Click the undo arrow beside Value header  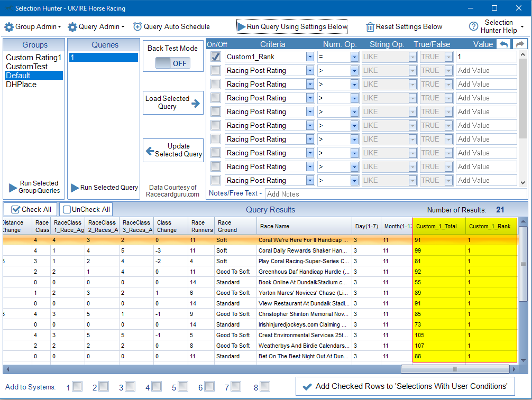coord(503,44)
